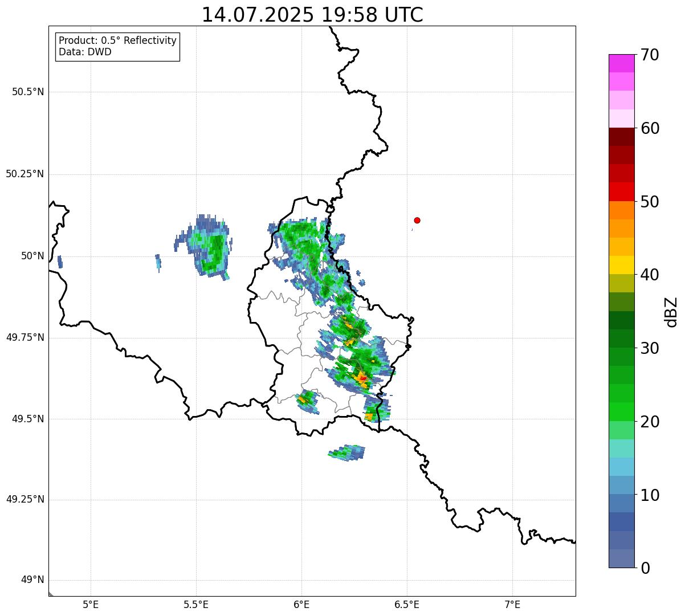Click the colorbar value '30'
Image resolution: width=685 pixels, height=616 pixels.
pos(650,348)
